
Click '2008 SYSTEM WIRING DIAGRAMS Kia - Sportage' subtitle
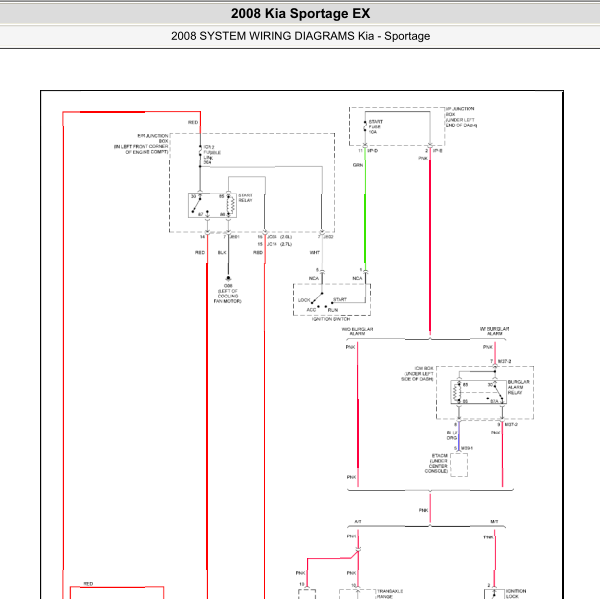coord(300,36)
